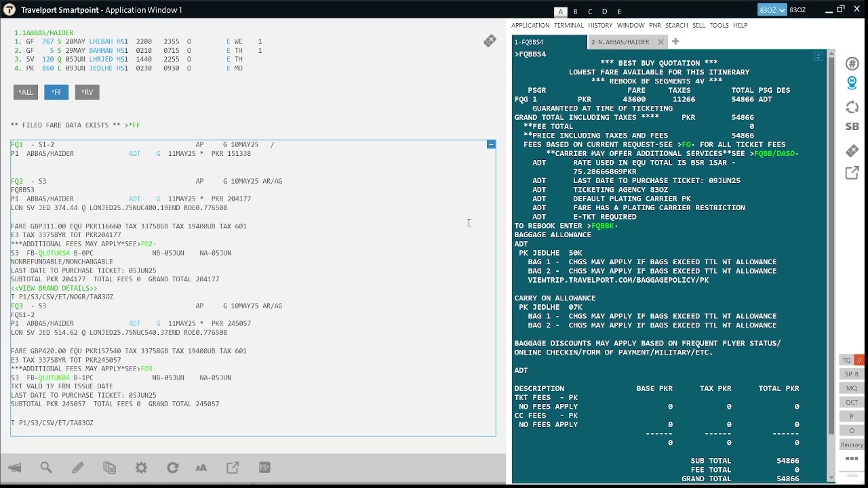Click the SB sidebar icon
Screen dimensions: 868x488
click(852, 127)
